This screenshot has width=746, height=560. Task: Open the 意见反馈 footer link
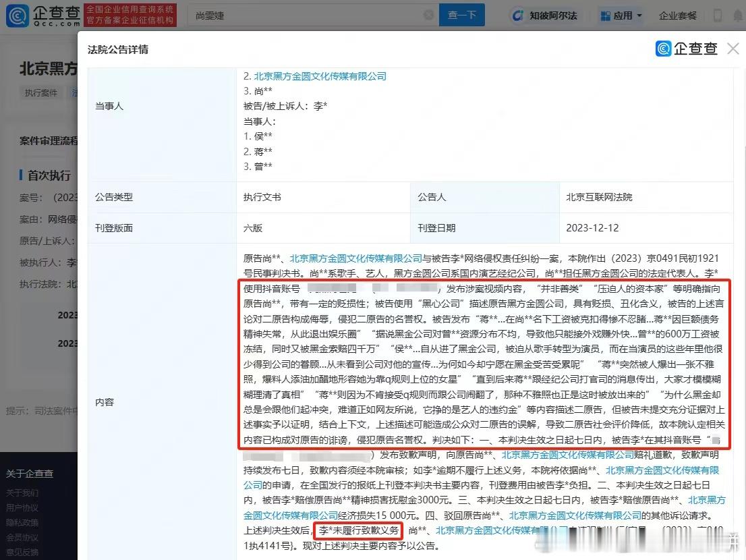[x=22, y=552]
